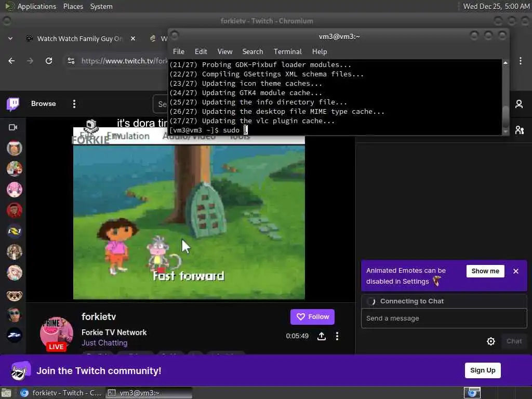Expand Chromium tab search chevron
The width and height of the screenshot is (532, 399).
point(10,38)
